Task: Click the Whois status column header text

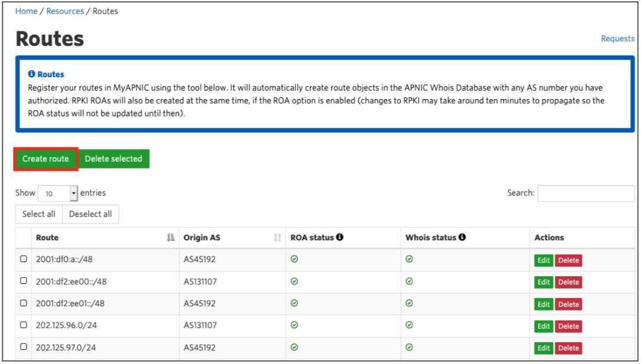Action: [431, 237]
